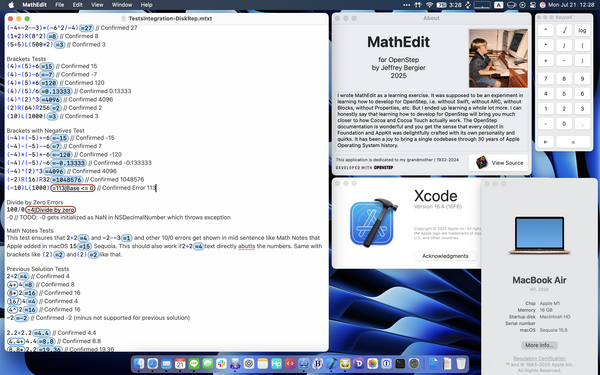Click the Brackets Tests heading

(26, 59)
